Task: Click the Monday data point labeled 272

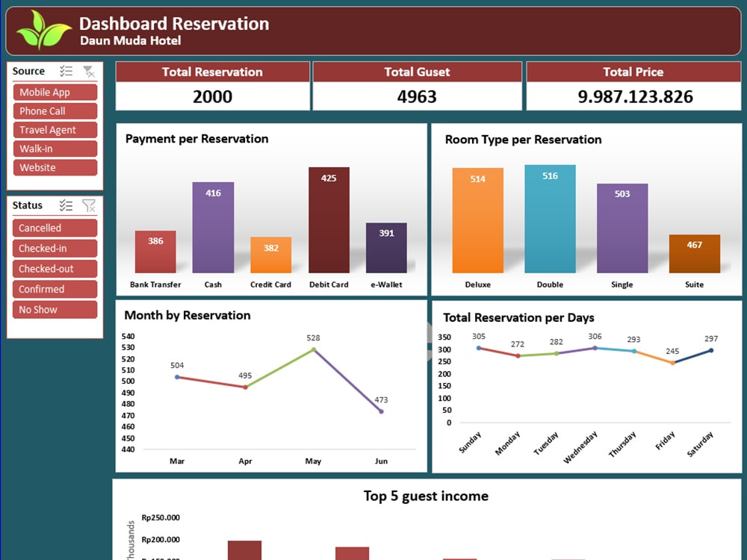Action: coord(518,355)
